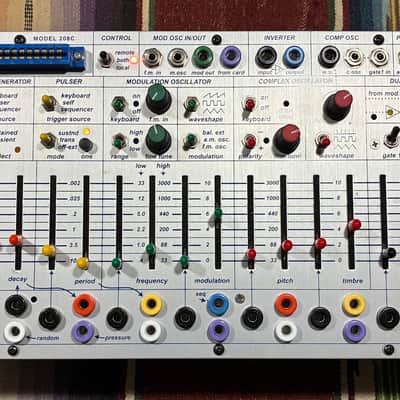Image resolution: width=400 pixels, height=400 pixels.
Task: Flip the Modulation Oscillator high/low range switch
Action: point(118,141)
